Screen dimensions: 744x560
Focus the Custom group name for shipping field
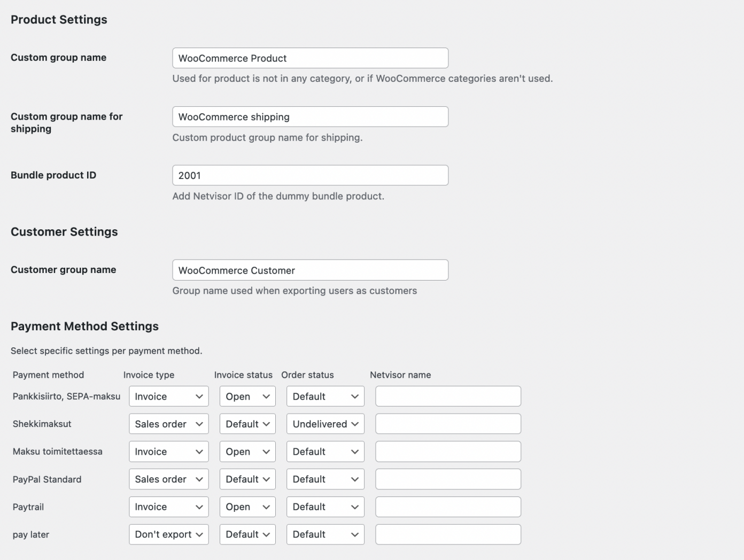pos(310,117)
